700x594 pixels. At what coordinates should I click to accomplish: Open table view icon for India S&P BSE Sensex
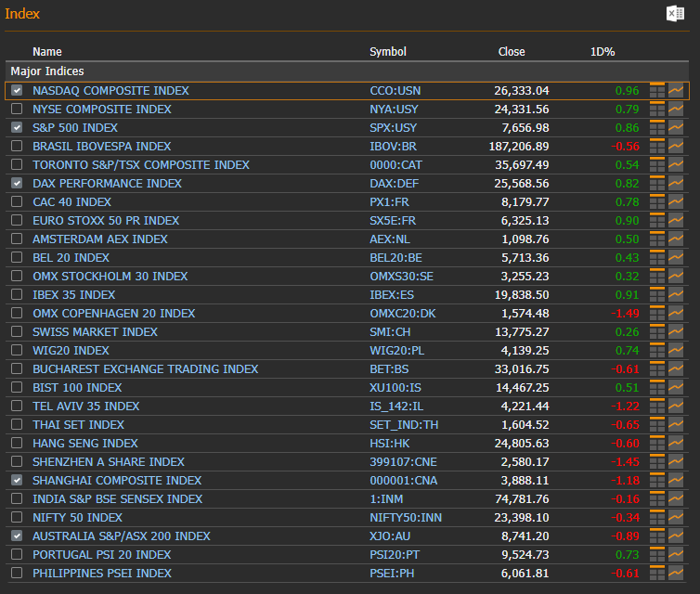[x=657, y=499]
